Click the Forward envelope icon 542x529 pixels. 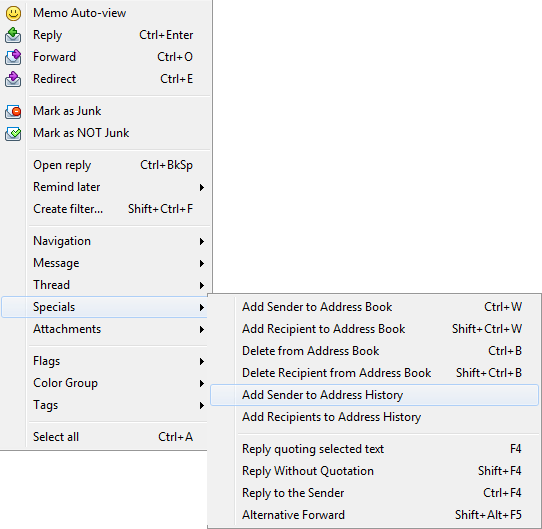tap(13, 57)
